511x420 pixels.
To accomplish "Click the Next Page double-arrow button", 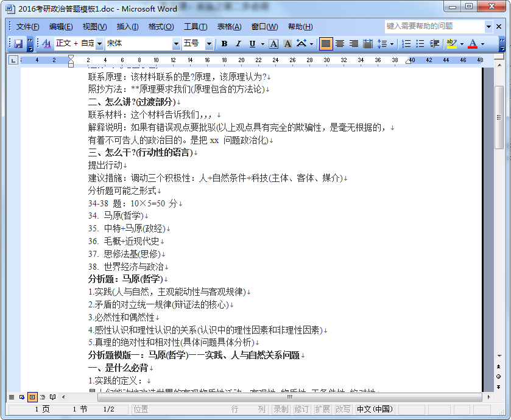I will (x=498, y=387).
